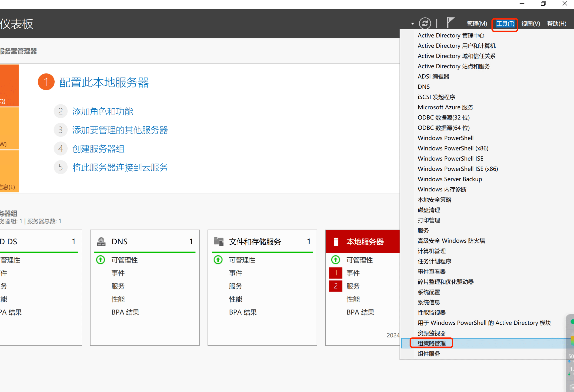Open 性能监视器
The image size is (574, 392).
[431, 312]
